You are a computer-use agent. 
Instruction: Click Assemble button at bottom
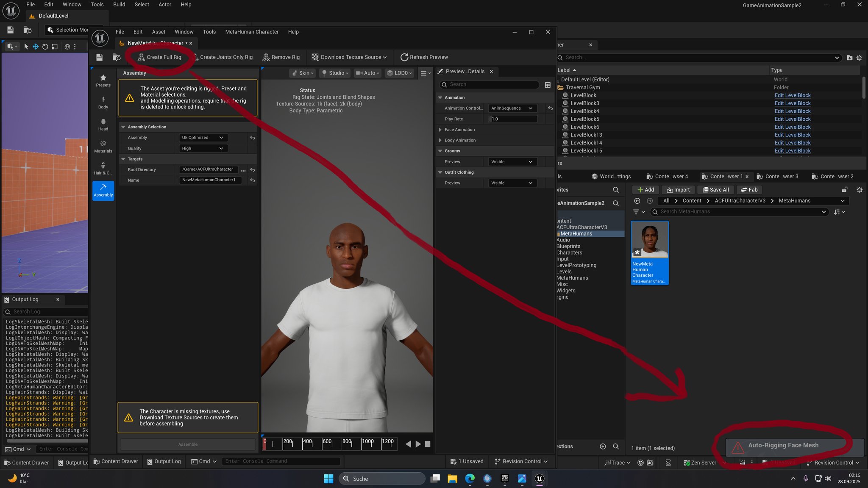pyautogui.click(x=188, y=444)
